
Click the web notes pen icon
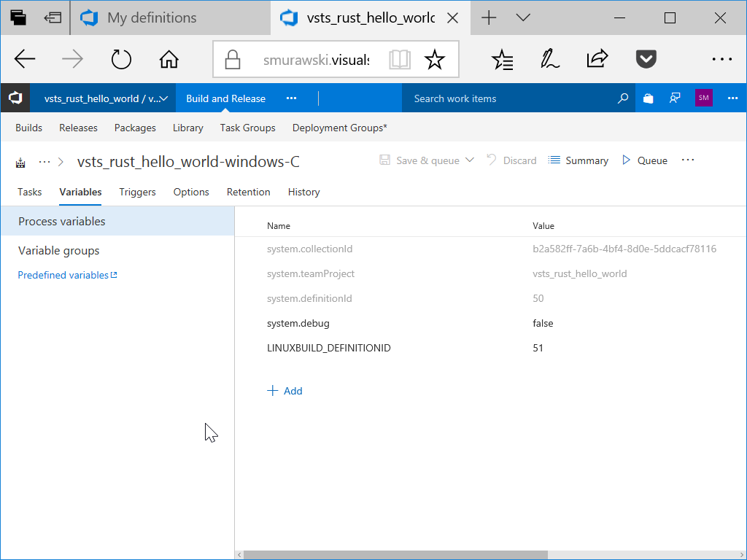coord(550,59)
